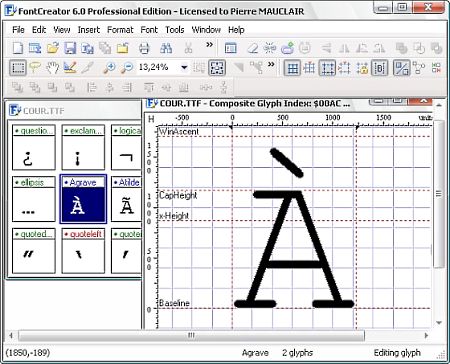Toggle the grid guidelines crosshatch button
This screenshot has width=450, height=364.
(310, 68)
